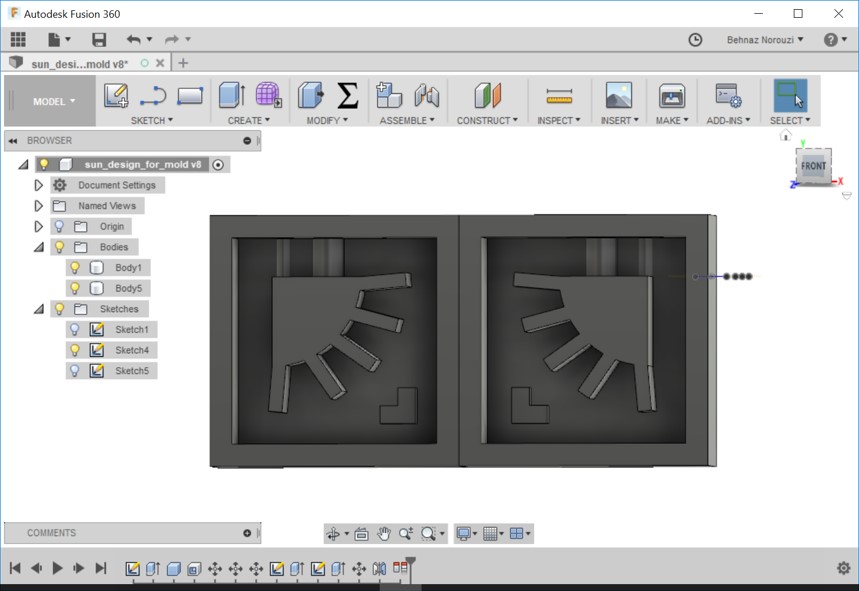Viewport: 859px width, 591px height.
Task: Click the Home view icon near ViewCube
Action: (786, 135)
